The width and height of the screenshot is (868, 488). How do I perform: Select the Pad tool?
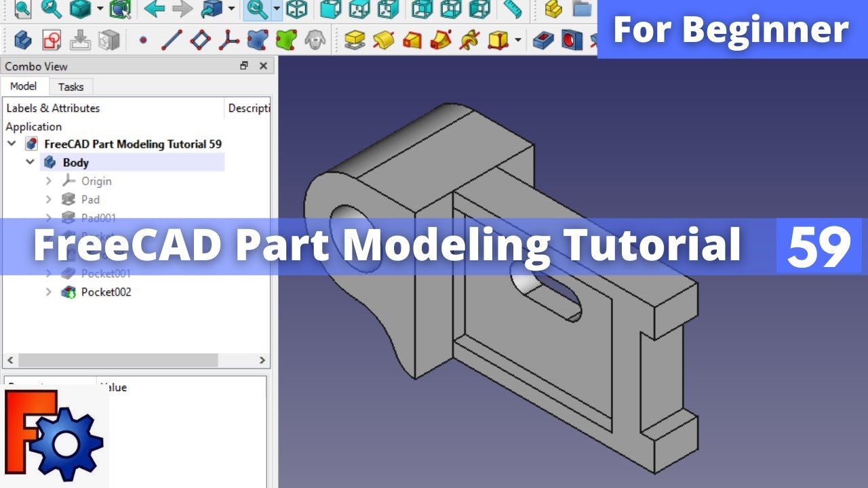coord(355,40)
